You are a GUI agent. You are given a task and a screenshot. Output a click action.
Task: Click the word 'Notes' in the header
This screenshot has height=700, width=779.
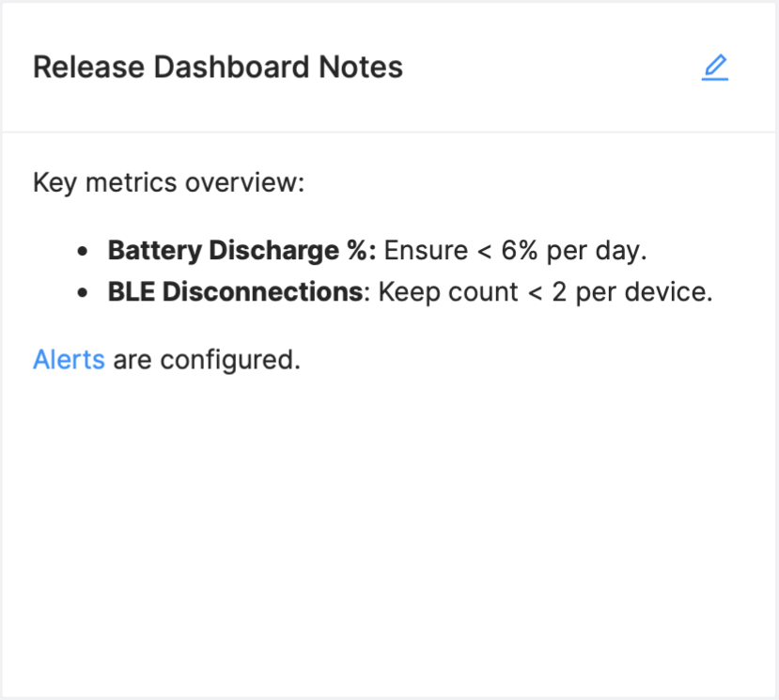(361, 68)
